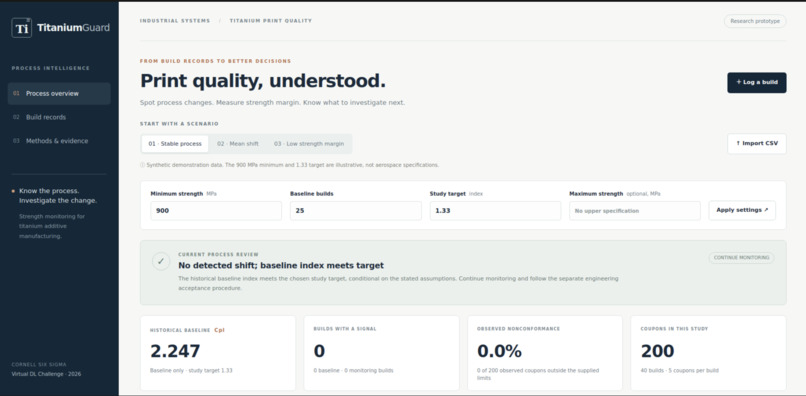The width and height of the screenshot is (806, 396).
Task: Focus the Study target input field
Action: 496,211
